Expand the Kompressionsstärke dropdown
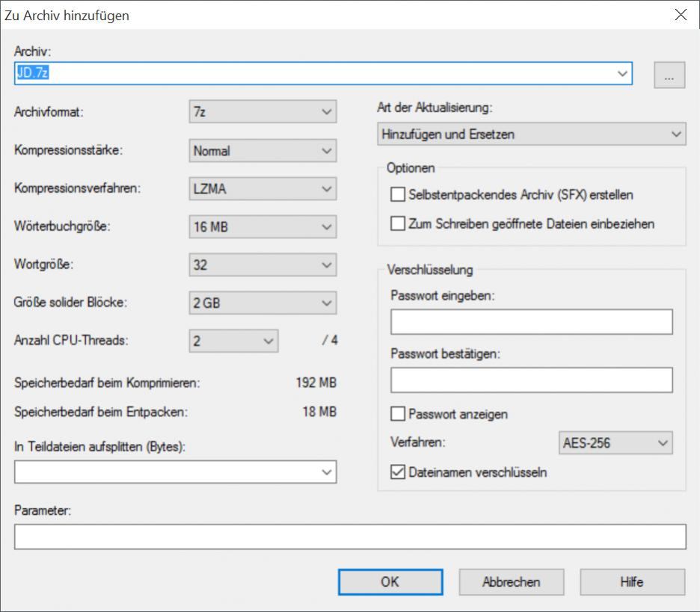The image size is (700, 612). (262, 151)
